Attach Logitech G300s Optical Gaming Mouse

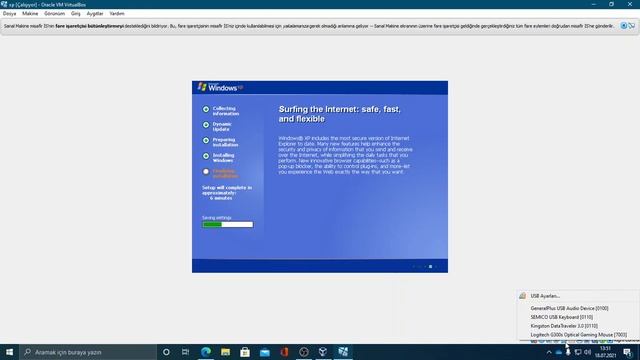578,335
